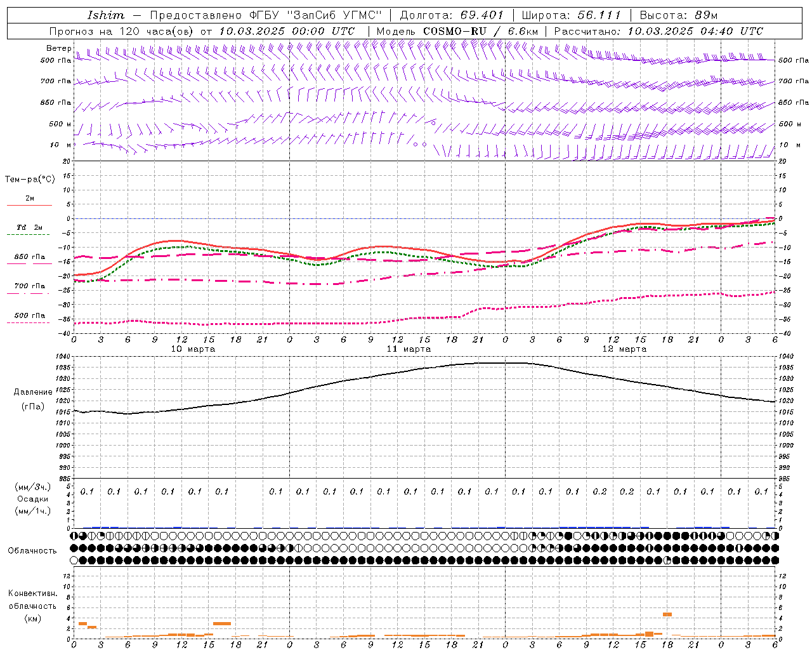This screenshot has width=812, height=650.
Task: Click the model label "COSMO-RU / 6.6км"
Action: [x=480, y=31]
